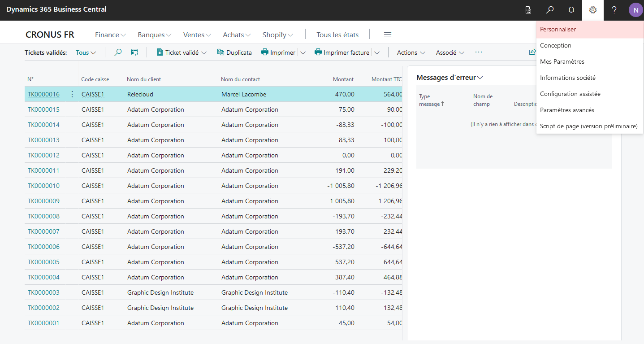This screenshot has width=644, height=344.
Task: Open the Tous view filter dropdown
Action: coord(86,52)
